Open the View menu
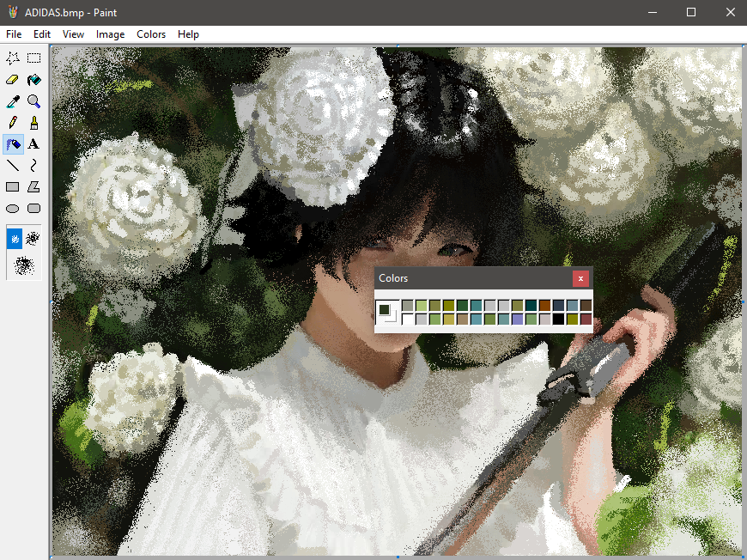Screen dimensions: 747x560 [x=73, y=34]
